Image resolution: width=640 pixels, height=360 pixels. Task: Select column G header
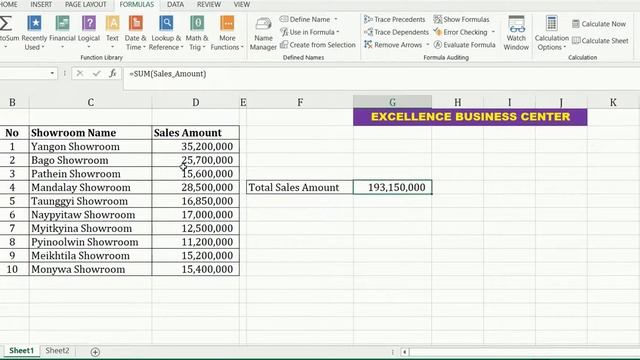(x=392, y=102)
